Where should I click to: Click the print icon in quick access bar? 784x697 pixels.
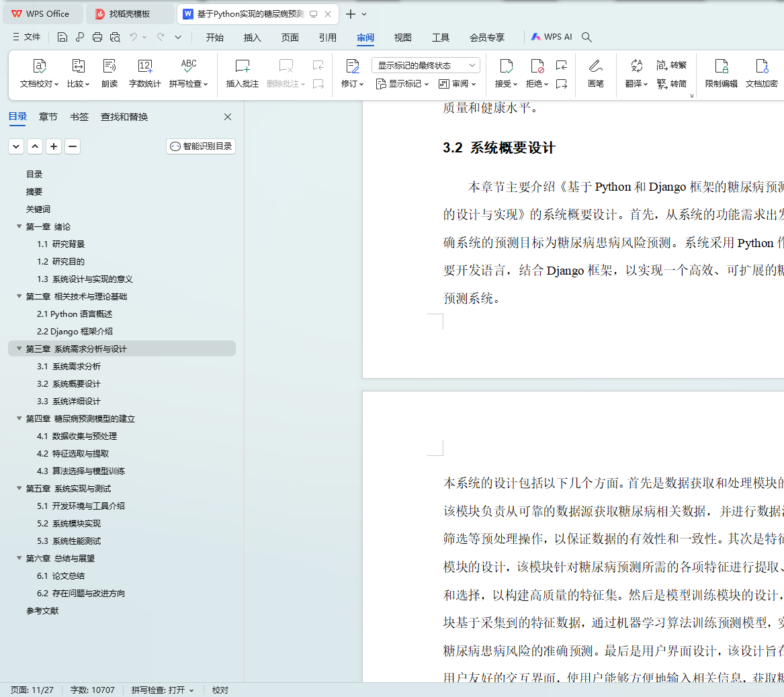97,37
